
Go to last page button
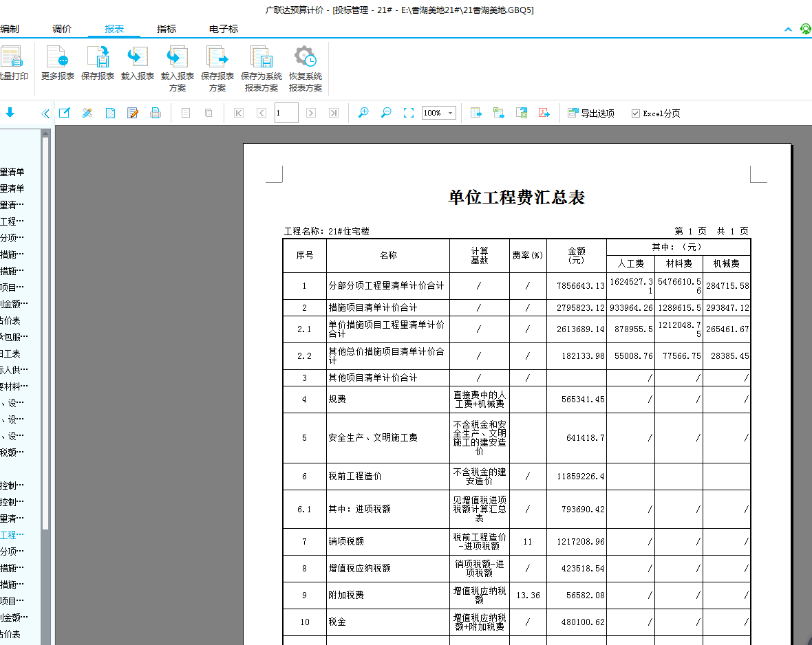(x=334, y=113)
